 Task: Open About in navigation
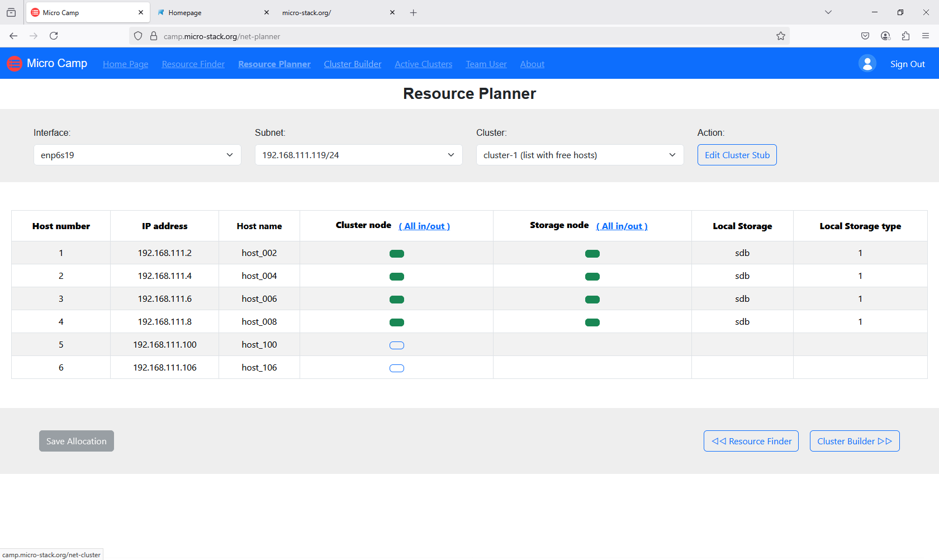pyautogui.click(x=532, y=64)
